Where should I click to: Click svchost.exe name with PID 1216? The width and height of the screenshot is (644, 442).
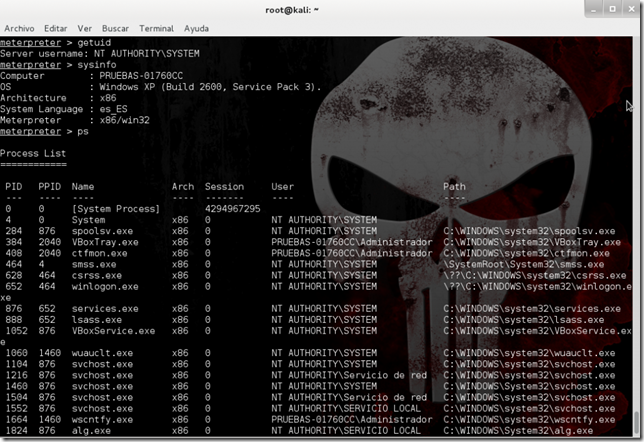pyautogui.click(x=102, y=375)
